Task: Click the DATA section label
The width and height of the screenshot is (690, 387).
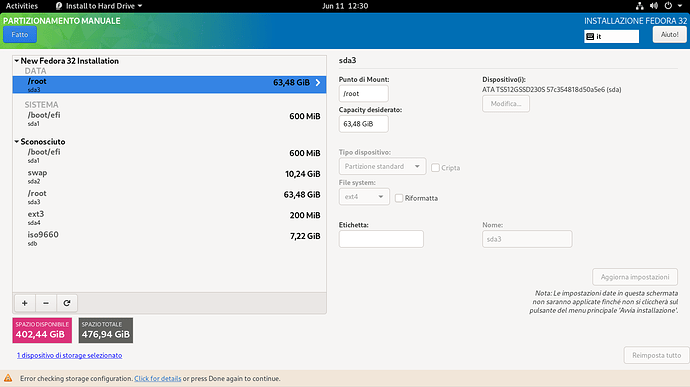Action: [x=35, y=71]
